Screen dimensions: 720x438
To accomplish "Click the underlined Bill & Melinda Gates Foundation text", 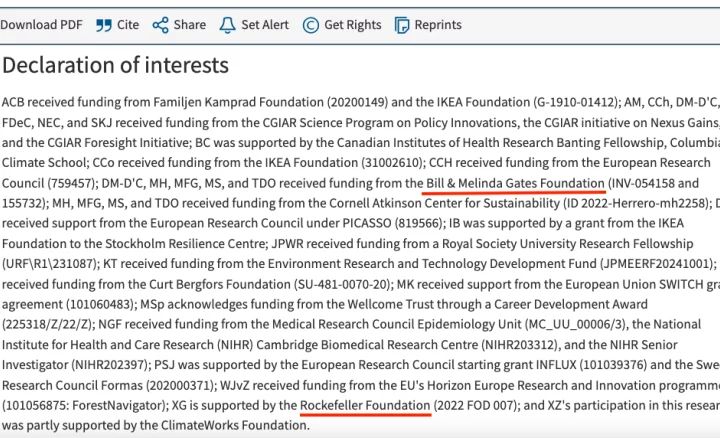I will pyautogui.click(x=515, y=183).
